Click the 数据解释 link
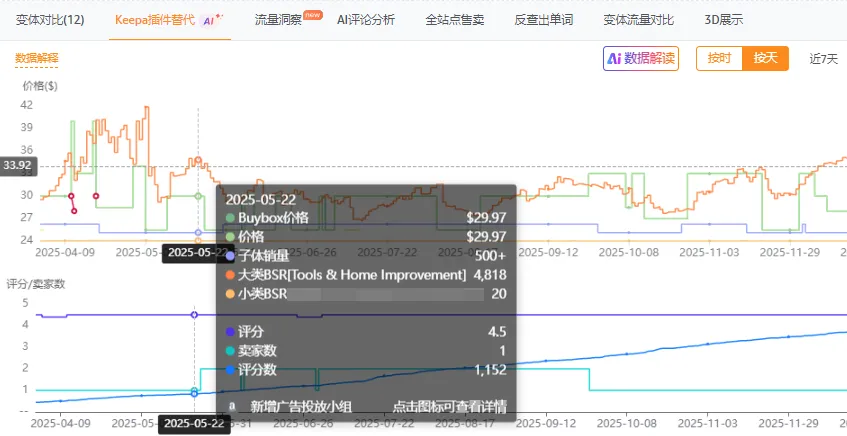Viewport: 847px width, 436px height. 36,58
